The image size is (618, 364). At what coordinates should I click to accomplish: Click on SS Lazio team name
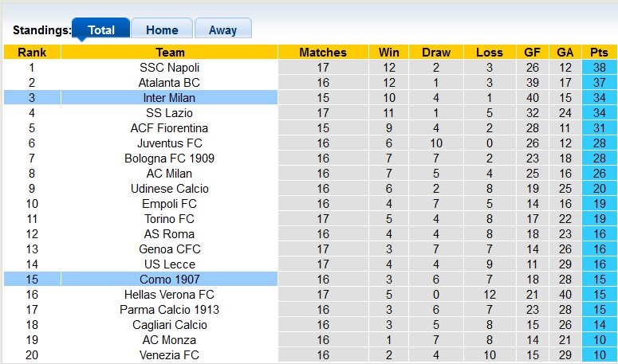coord(170,113)
